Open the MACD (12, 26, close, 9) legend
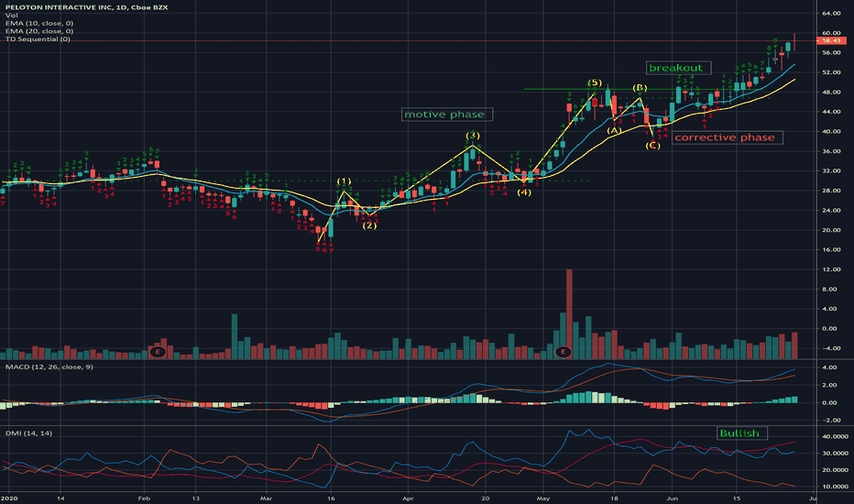Screen dimensions: 854x504 click(x=49, y=367)
